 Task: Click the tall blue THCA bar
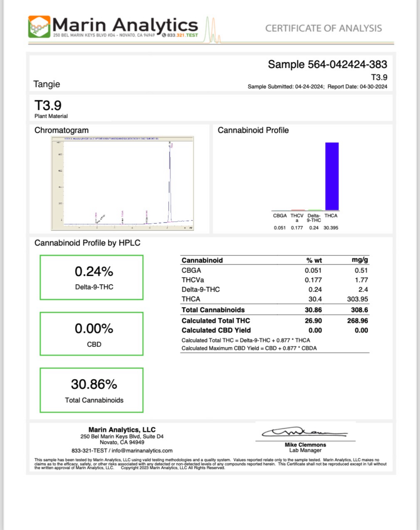click(332, 176)
